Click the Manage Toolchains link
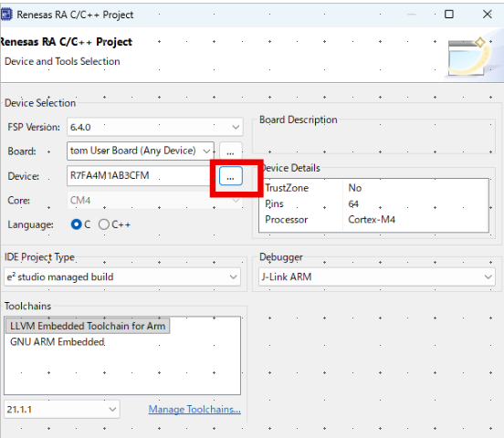Screen dimensions: 504x438 click(194, 409)
